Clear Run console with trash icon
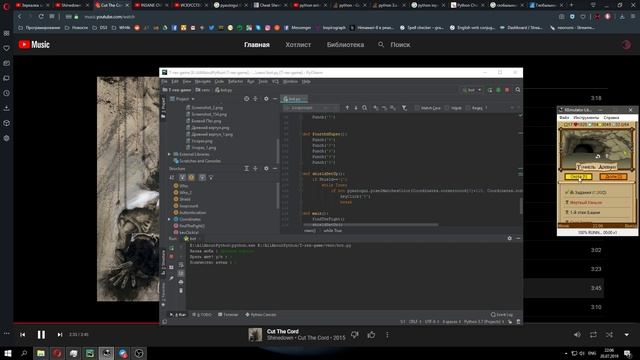This screenshot has width=640, height=360. (x=181, y=291)
